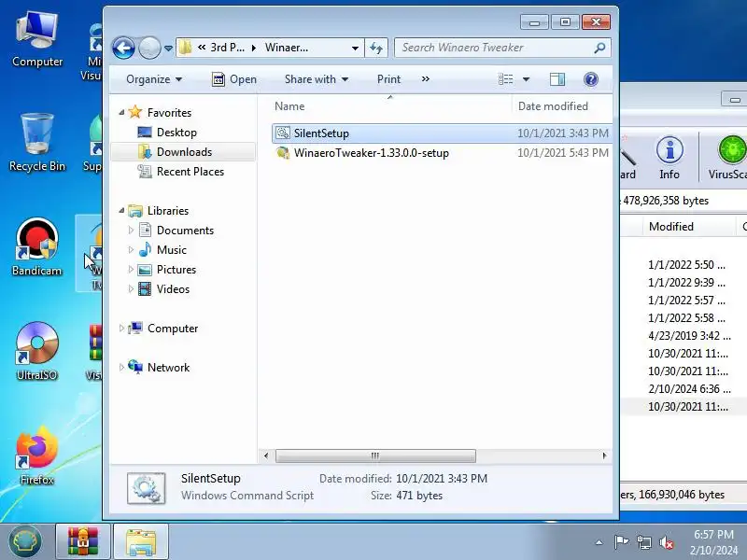Image resolution: width=747 pixels, height=560 pixels.
Task: Click the scrollbar right arrow
Action: [604, 455]
